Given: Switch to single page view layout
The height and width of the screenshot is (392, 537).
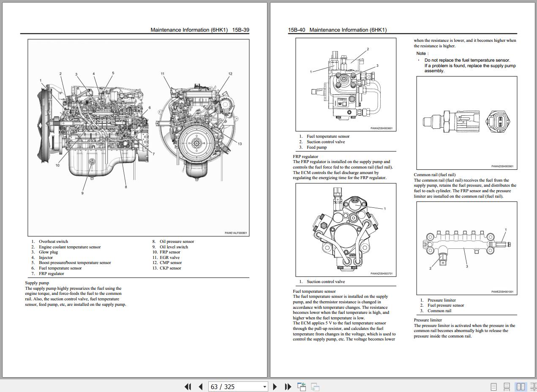Looking at the screenshot, I should 493,387.
